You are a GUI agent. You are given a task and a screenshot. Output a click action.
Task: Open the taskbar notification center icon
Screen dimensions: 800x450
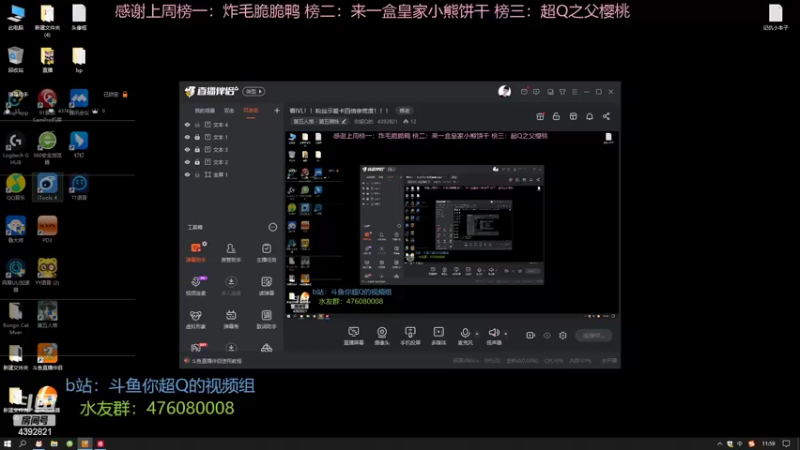point(786,444)
